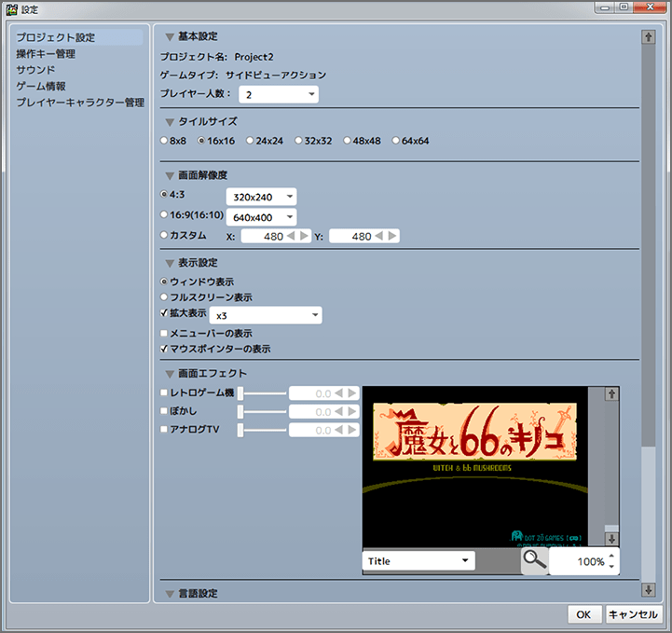Collapse the 基本設定 section
This screenshot has width=672, height=633.
170,37
